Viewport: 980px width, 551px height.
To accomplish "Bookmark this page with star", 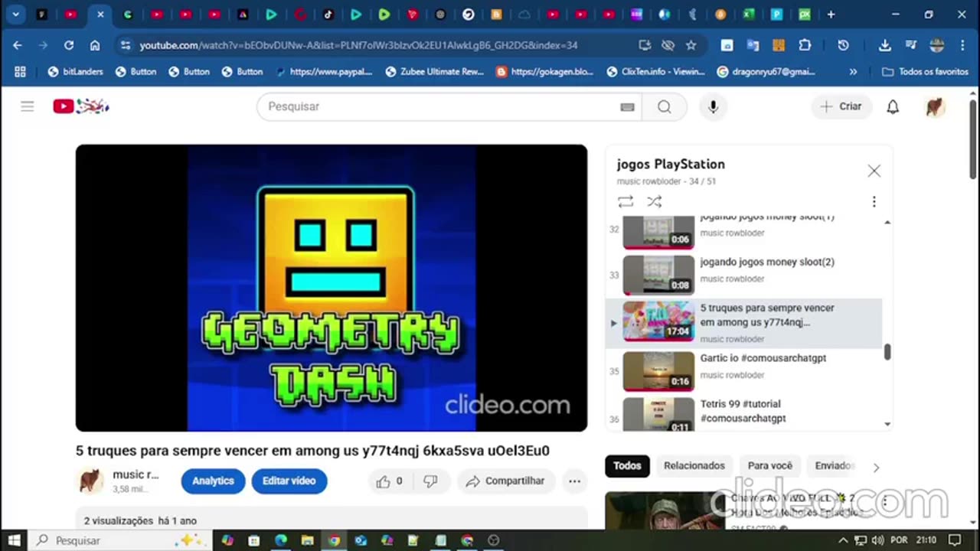I will [691, 45].
